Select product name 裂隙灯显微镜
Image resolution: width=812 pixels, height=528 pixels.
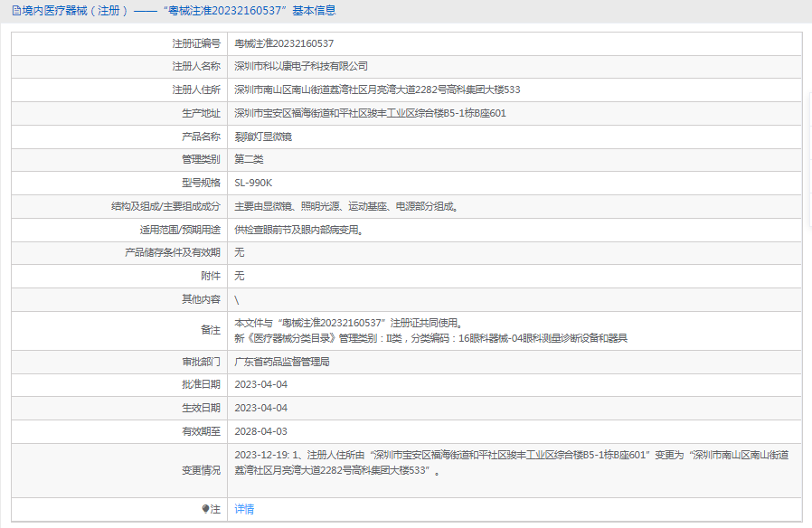[263, 137]
